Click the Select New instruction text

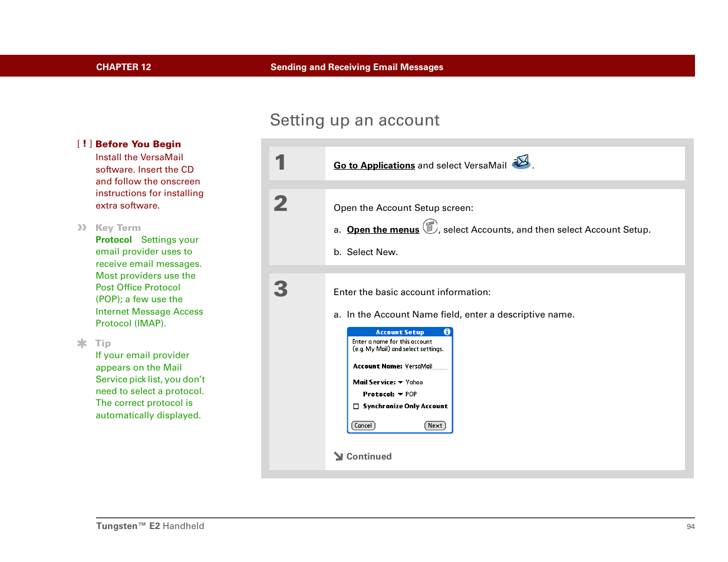(x=373, y=252)
